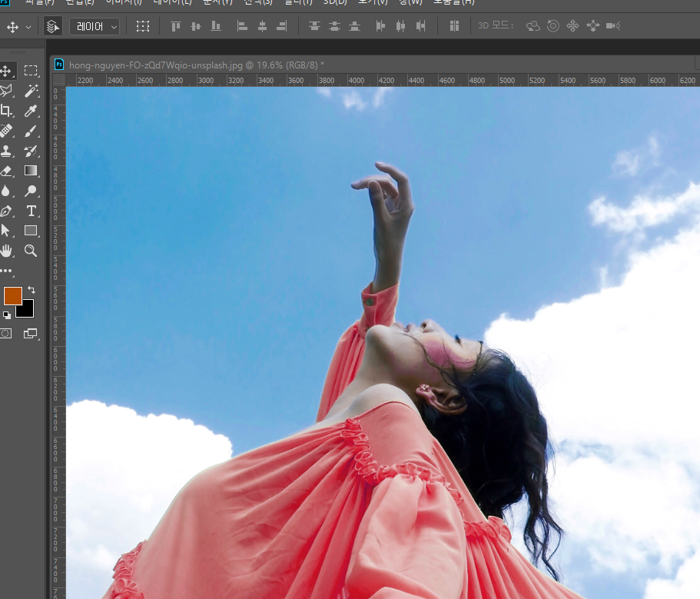The image size is (700, 599).
Task: Click the 3D camera zoom mode icon
Action: (613, 26)
